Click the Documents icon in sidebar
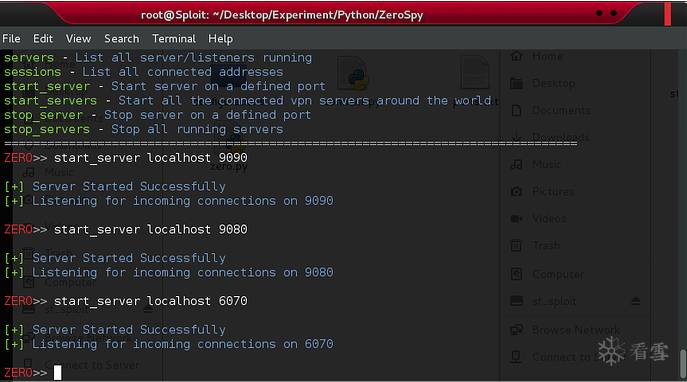 click(517, 110)
